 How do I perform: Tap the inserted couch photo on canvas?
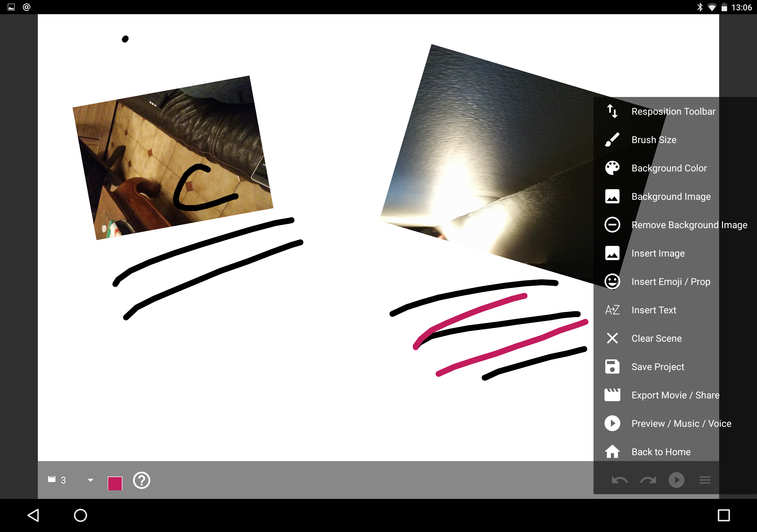tap(173, 158)
